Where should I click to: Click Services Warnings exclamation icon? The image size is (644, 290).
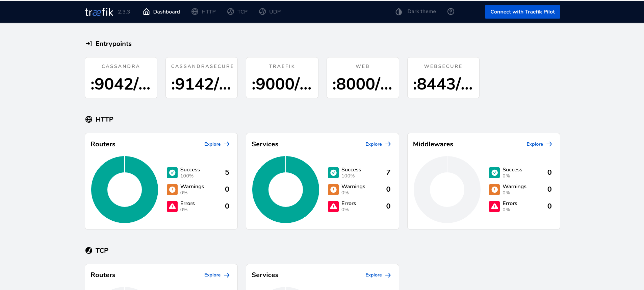[333, 190]
